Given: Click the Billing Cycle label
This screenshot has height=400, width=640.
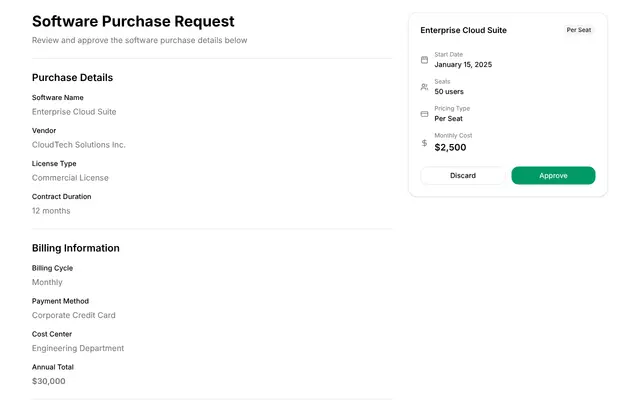Looking at the screenshot, I should (x=52, y=268).
